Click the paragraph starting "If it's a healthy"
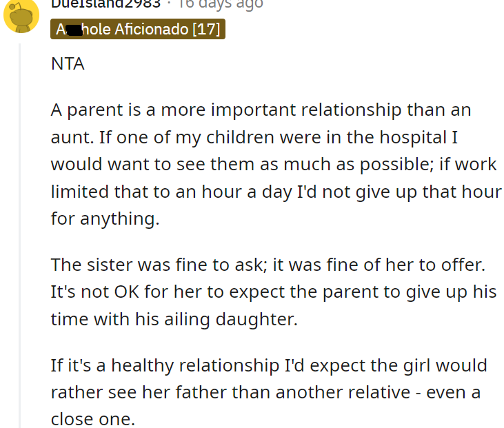This screenshot has width=504, height=428. (x=269, y=391)
